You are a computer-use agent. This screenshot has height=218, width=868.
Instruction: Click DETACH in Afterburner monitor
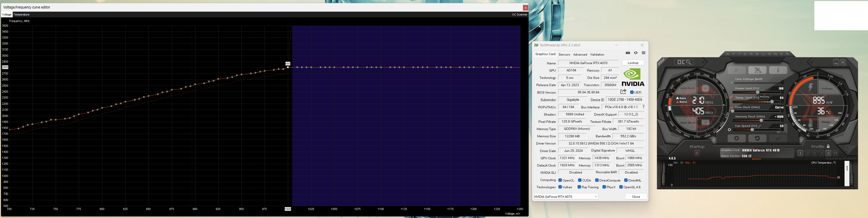(757, 159)
